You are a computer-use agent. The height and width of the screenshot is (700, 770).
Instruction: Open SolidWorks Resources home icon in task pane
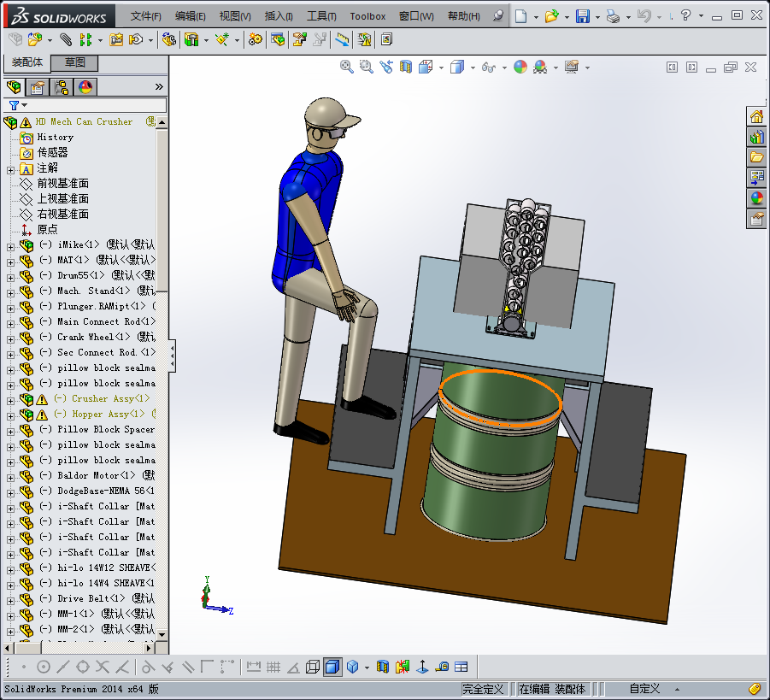point(756,117)
